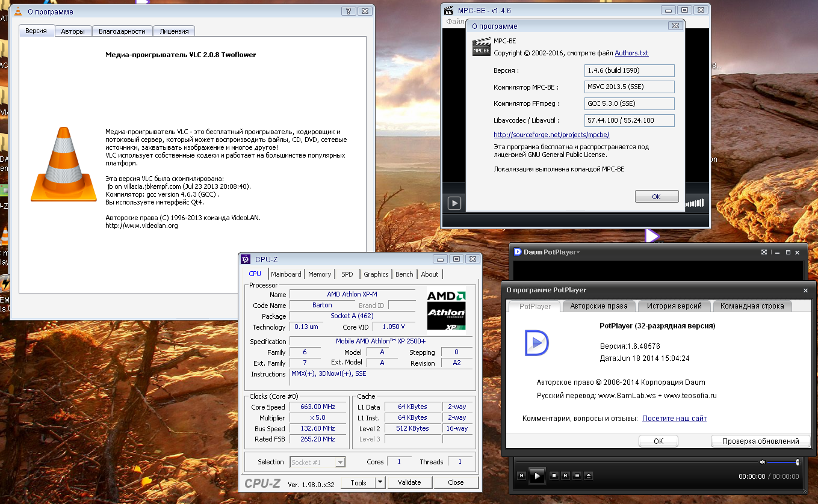Switch to the Bench tab in CPU-Z
The image size is (818, 504).
point(404,274)
